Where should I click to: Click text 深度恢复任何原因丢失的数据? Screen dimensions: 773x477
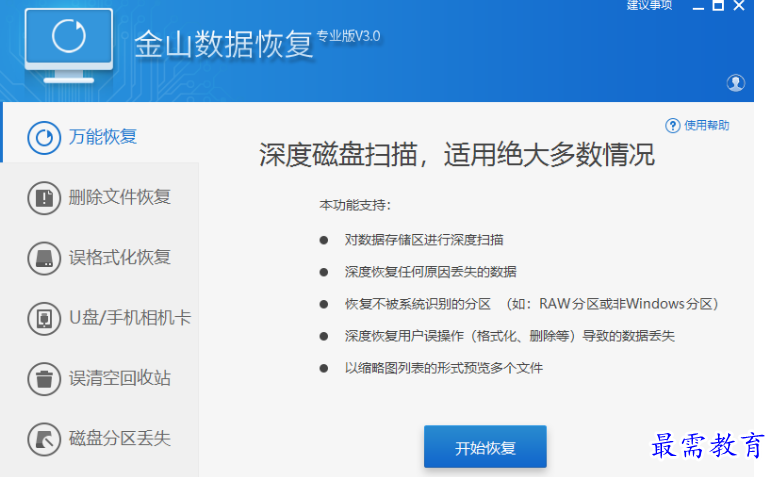pyautogui.click(x=430, y=272)
